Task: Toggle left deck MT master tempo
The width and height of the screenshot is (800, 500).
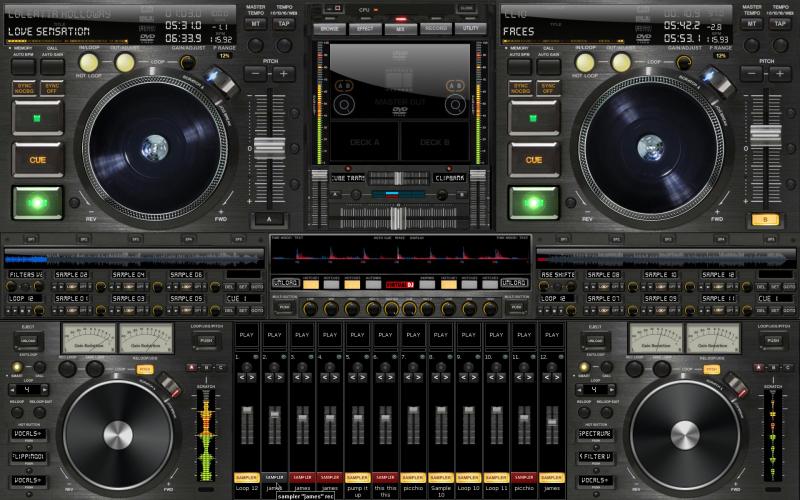Action: pos(255,23)
